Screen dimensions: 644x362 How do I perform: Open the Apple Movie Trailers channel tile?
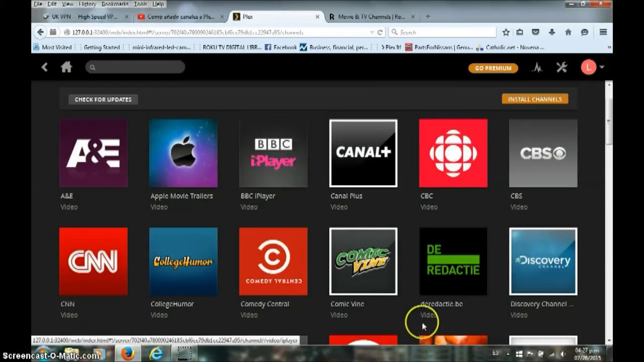point(183,153)
